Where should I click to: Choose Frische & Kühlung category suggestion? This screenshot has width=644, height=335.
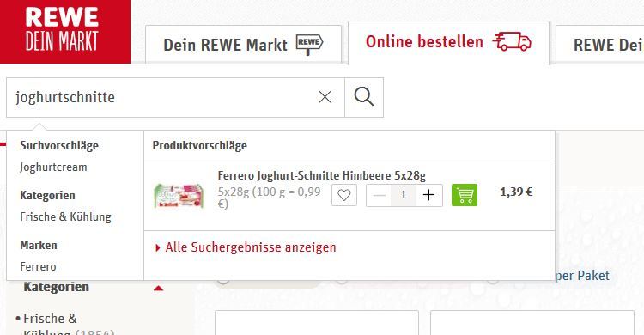[66, 216]
